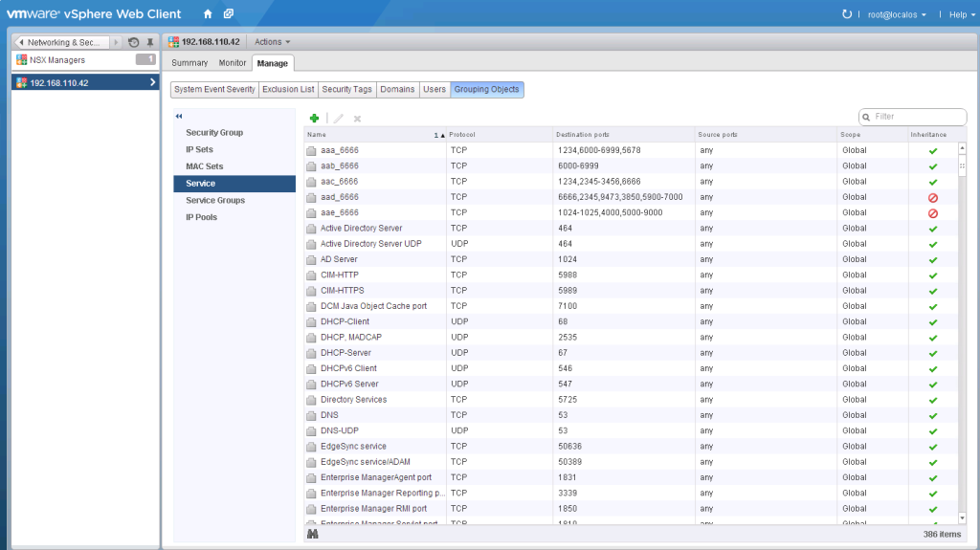The height and width of the screenshot is (550, 980).
Task: Open the root@localos user dropdown
Action: click(x=897, y=14)
